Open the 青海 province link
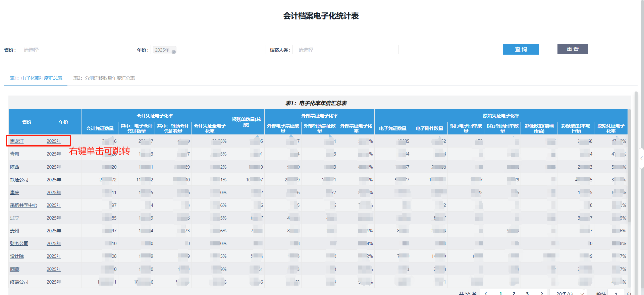 (14, 154)
